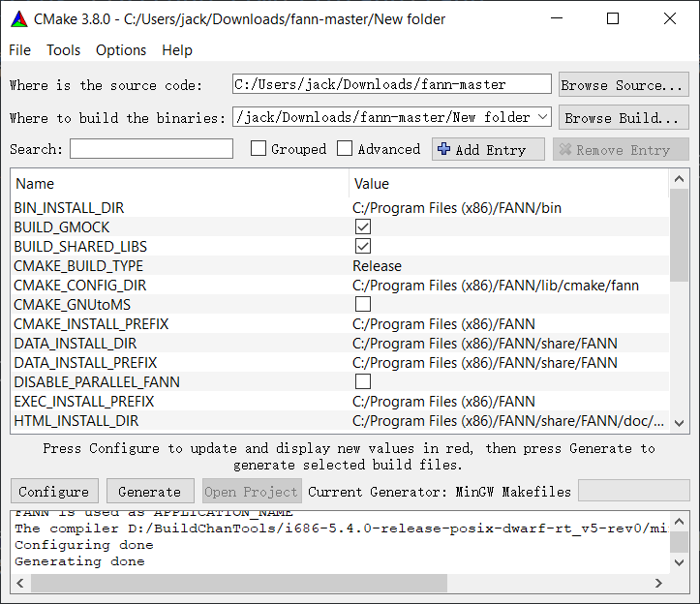Image resolution: width=700 pixels, height=604 pixels.
Task: Open the Options menu
Action: (x=121, y=50)
